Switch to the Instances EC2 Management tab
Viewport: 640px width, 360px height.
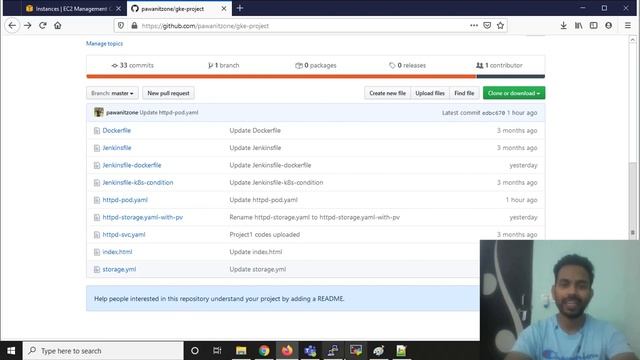pos(73,9)
